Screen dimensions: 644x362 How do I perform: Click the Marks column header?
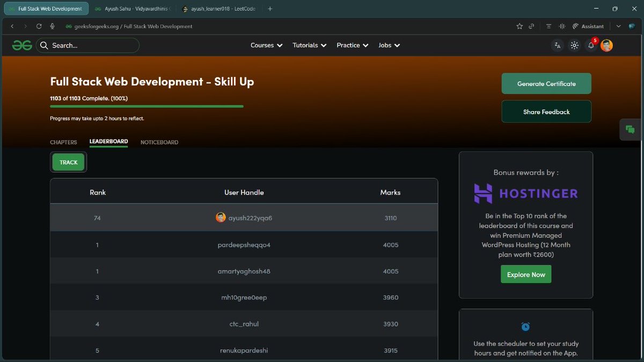point(390,192)
